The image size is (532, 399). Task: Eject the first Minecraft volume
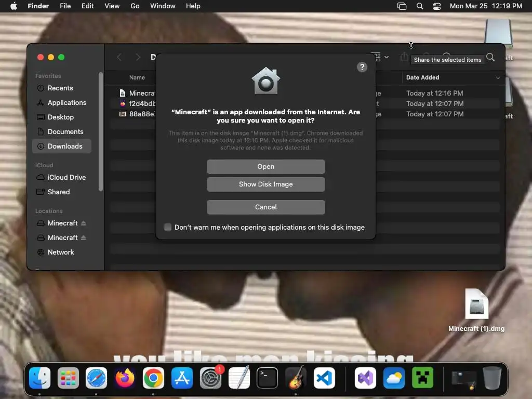coord(84,223)
